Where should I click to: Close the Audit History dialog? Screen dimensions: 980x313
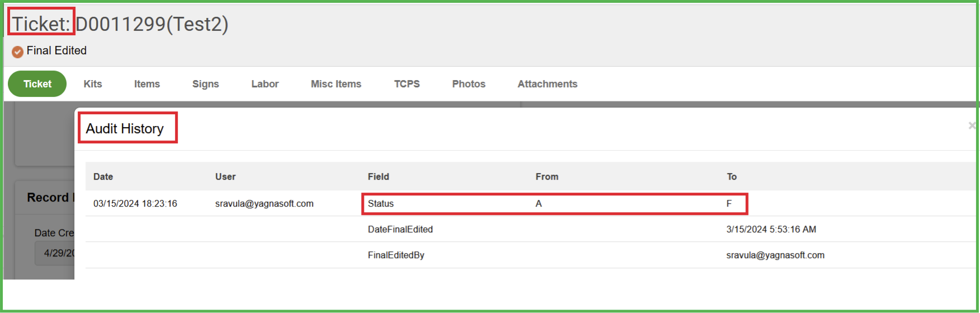point(972,126)
